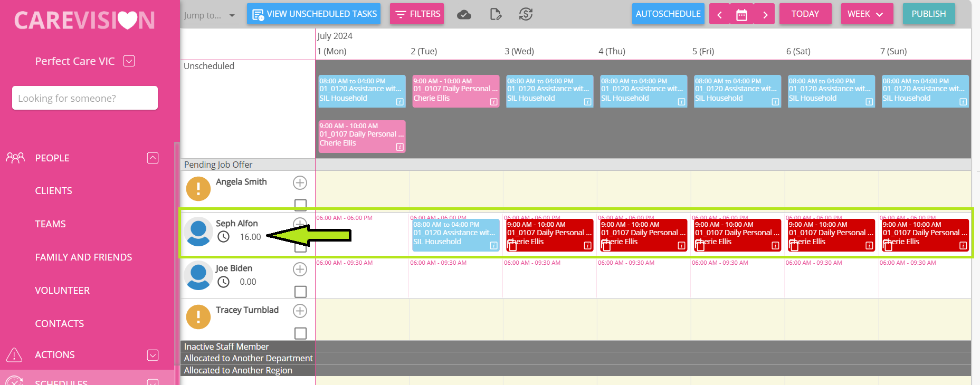The width and height of the screenshot is (980, 385).
Task: Tick the Tracey Turnblad row checkbox
Action: pos(300,333)
